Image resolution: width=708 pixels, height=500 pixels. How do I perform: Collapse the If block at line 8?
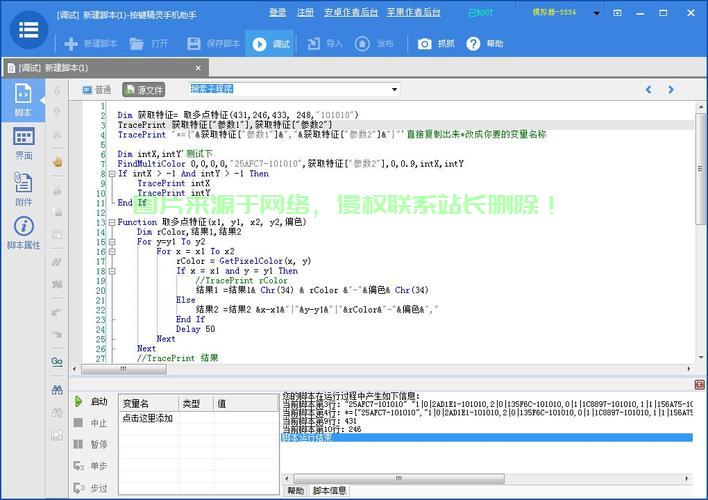(x=110, y=173)
